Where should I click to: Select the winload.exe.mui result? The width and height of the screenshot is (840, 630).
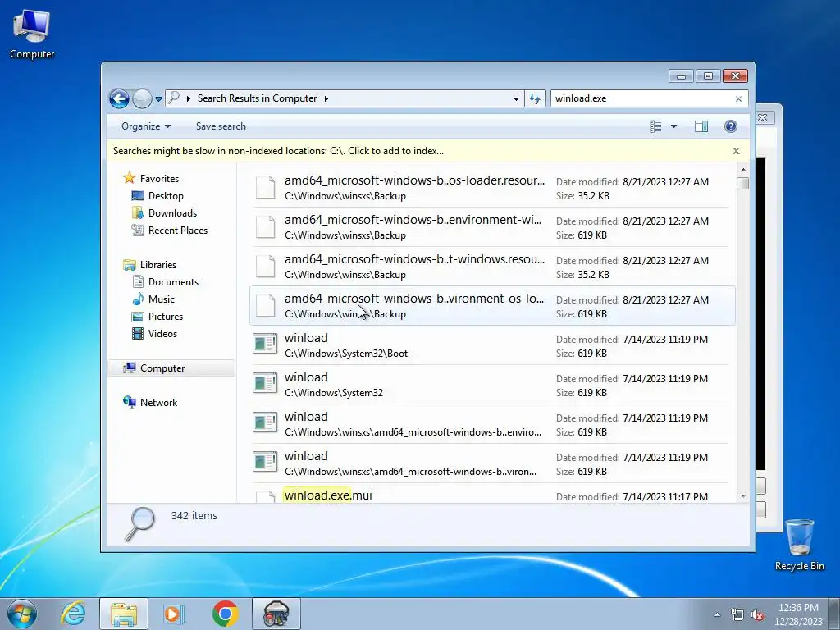coord(491,495)
